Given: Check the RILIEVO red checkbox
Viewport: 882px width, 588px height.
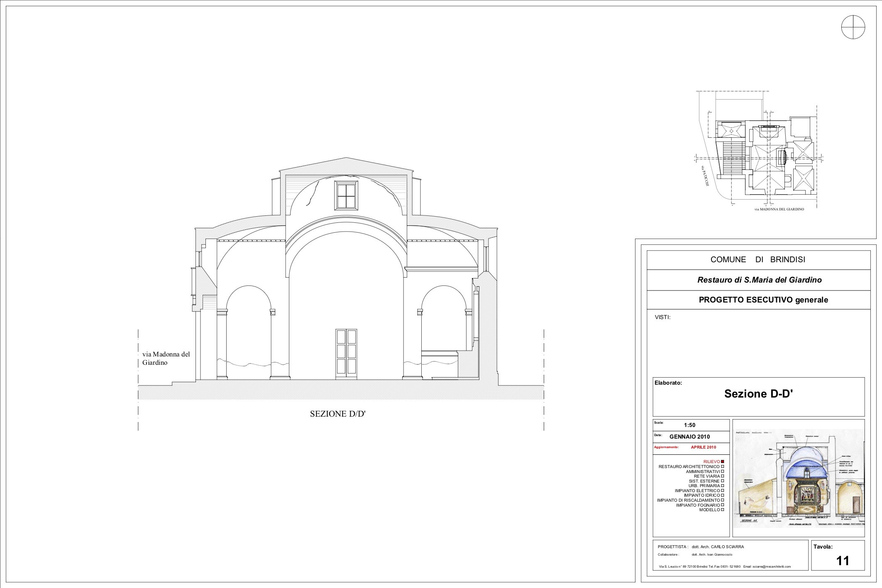Looking at the screenshot, I should point(723,461).
